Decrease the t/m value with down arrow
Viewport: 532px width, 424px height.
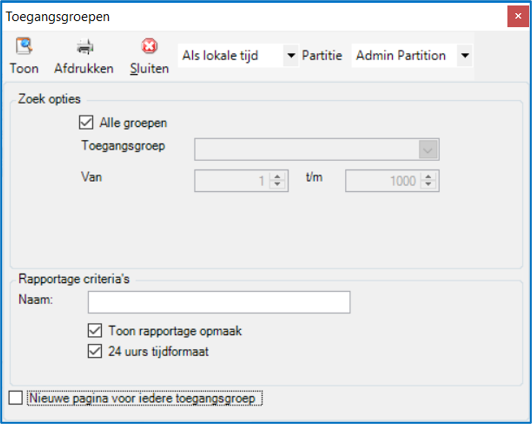(x=428, y=184)
